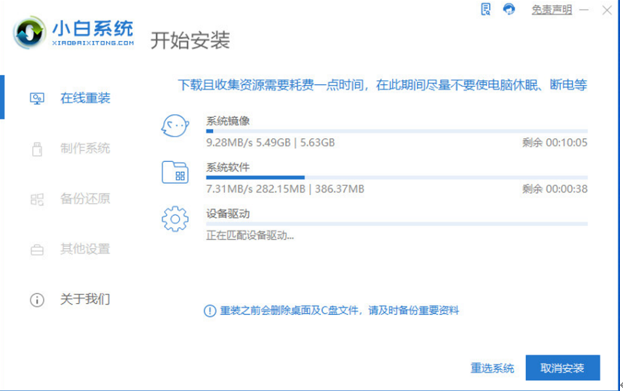Screen dimensions: 623x391
Task: Select the 在线重装 sidebar tab
Action: pyautogui.click(x=70, y=98)
